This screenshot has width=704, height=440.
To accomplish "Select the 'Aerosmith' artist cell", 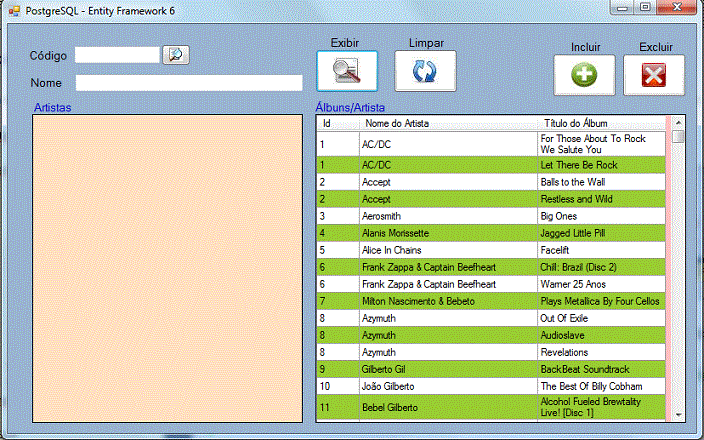I will (448, 216).
